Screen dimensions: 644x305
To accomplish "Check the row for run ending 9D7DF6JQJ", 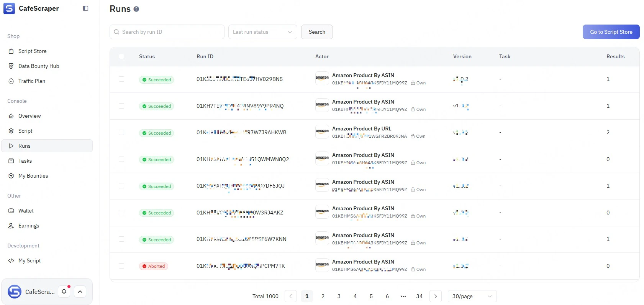I will (121, 186).
